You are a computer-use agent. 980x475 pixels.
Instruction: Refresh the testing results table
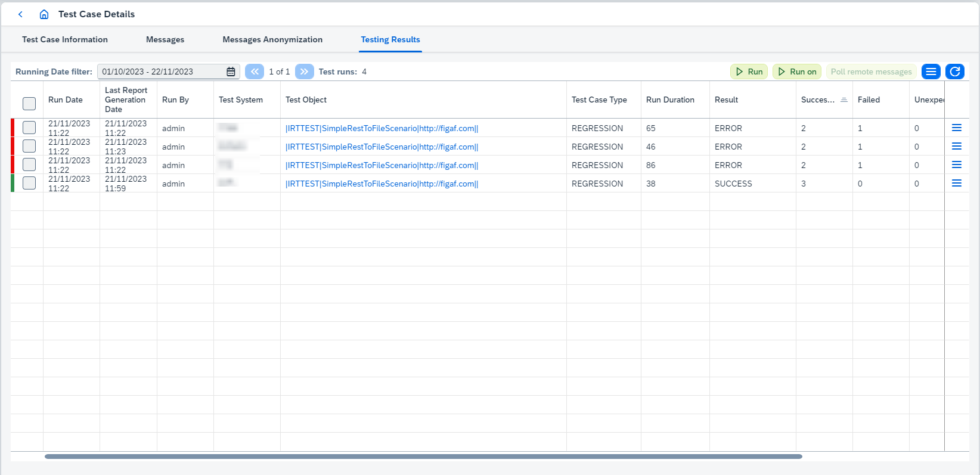pos(955,72)
